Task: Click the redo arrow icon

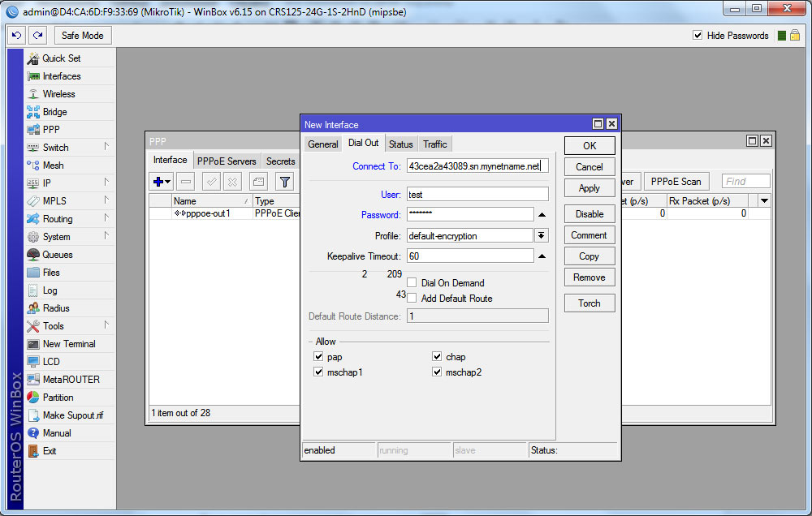Action: (x=37, y=36)
